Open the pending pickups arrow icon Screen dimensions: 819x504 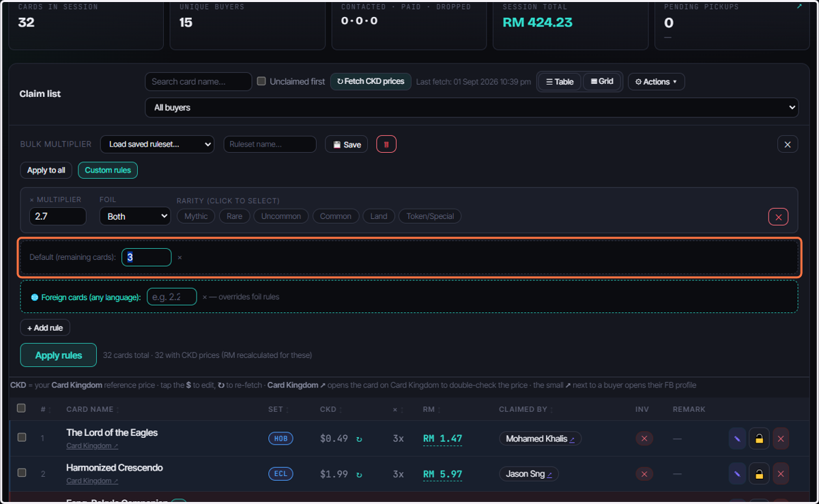(799, 6)
